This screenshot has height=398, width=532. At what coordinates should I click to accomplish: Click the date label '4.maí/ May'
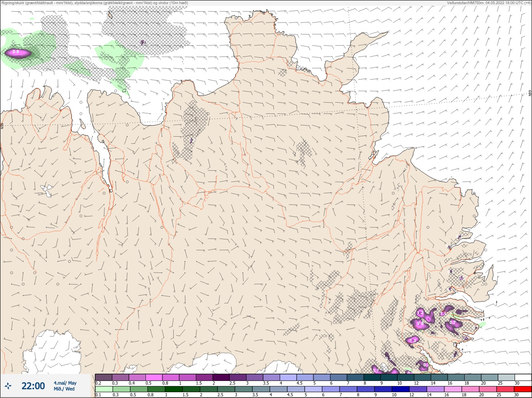coord(65,383)
